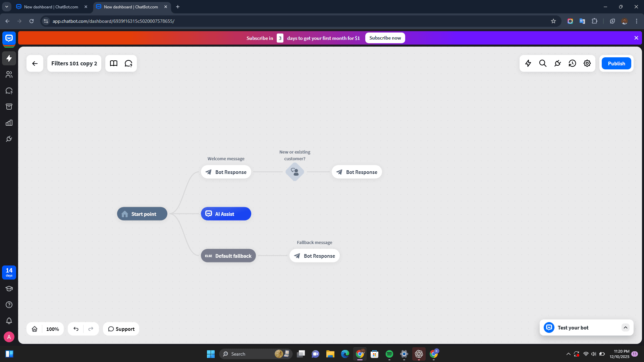Open reports bar chart icon in sidebar

[x=9, y=123]
